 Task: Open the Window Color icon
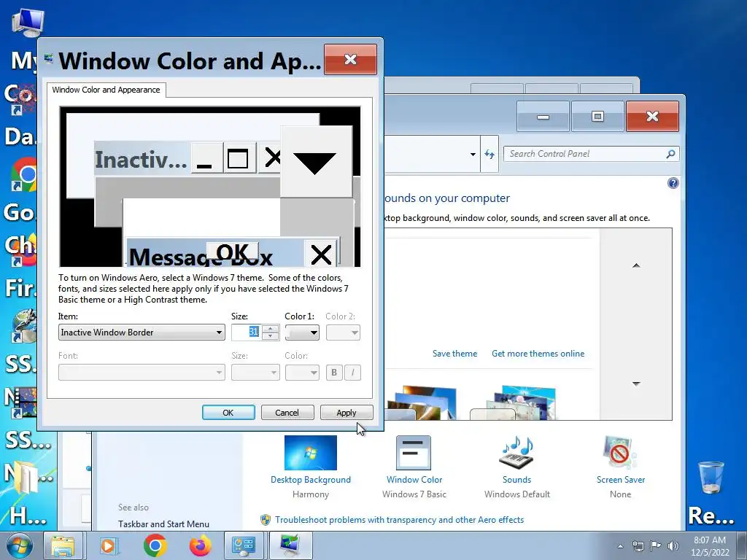[x=414, y=453]
